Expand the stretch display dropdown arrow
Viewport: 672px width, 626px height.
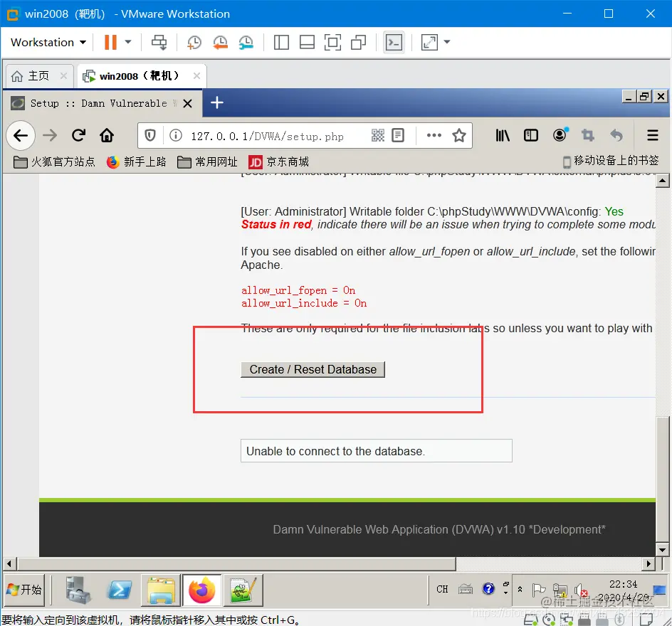[447, 42]
